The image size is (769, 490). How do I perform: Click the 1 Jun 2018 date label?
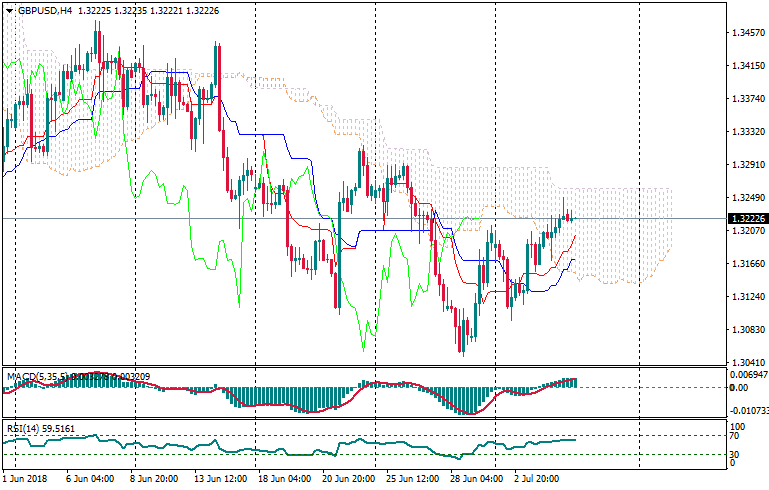(27, 479)
